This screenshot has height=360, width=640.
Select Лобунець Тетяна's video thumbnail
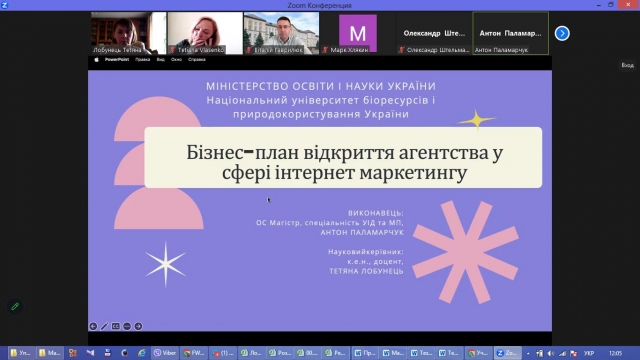129,33
